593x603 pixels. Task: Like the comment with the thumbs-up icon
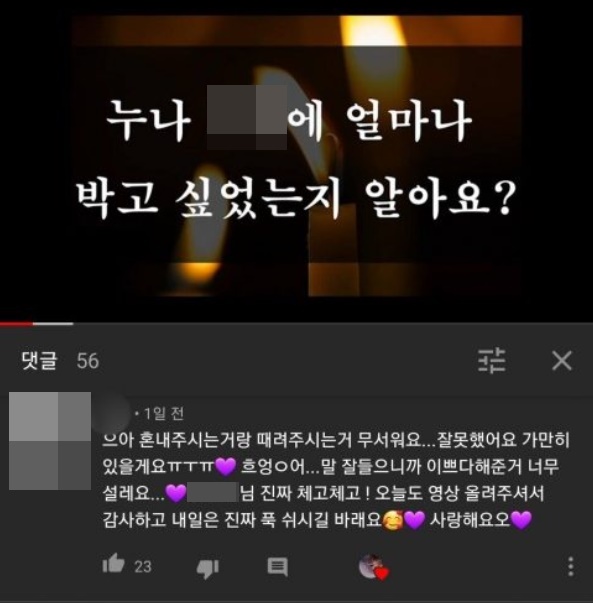(113, 564)
